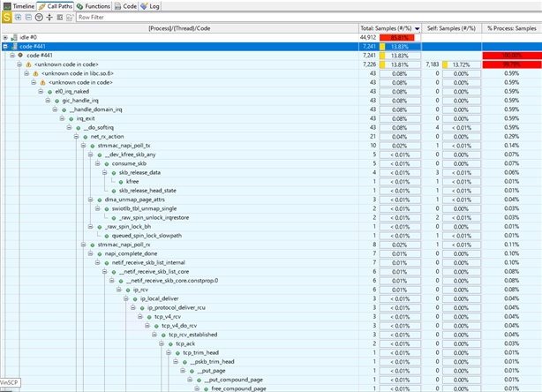Click the red 100.00% process bar
Image resolution: width=542 pixels, height=392 pixels.
coord(509,56)
